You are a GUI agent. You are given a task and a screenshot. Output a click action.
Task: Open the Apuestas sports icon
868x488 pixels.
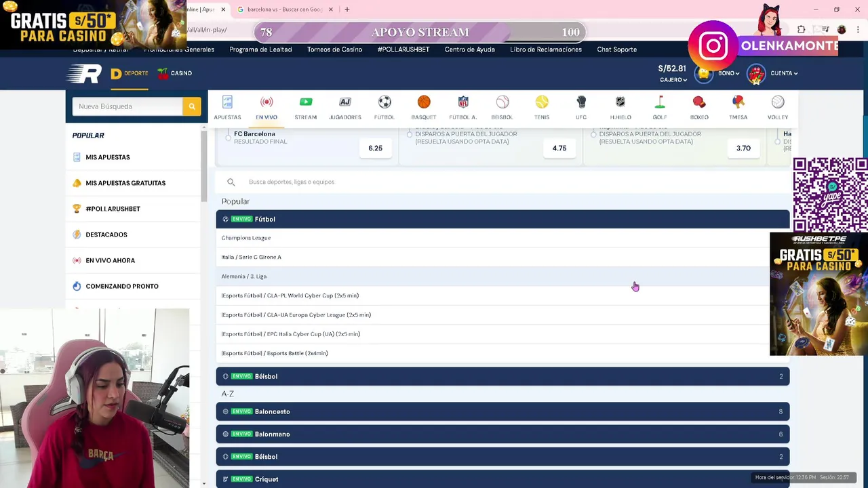pyautogui.click(x=227, y=102)
